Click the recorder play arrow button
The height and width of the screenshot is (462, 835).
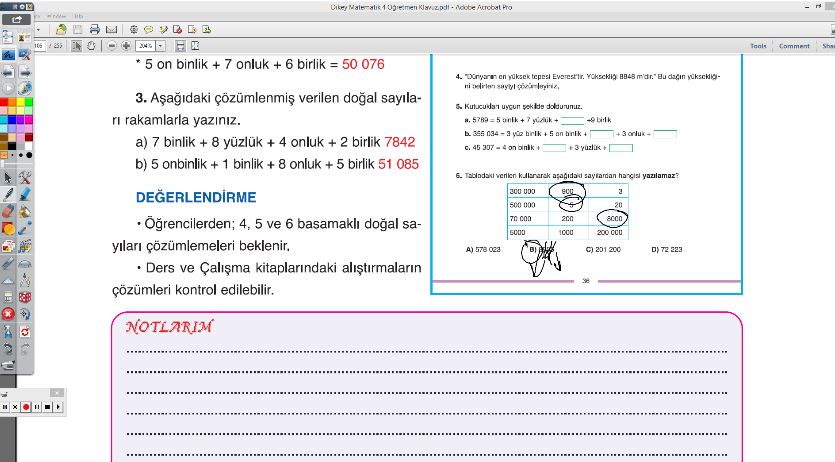coord(58,407)
